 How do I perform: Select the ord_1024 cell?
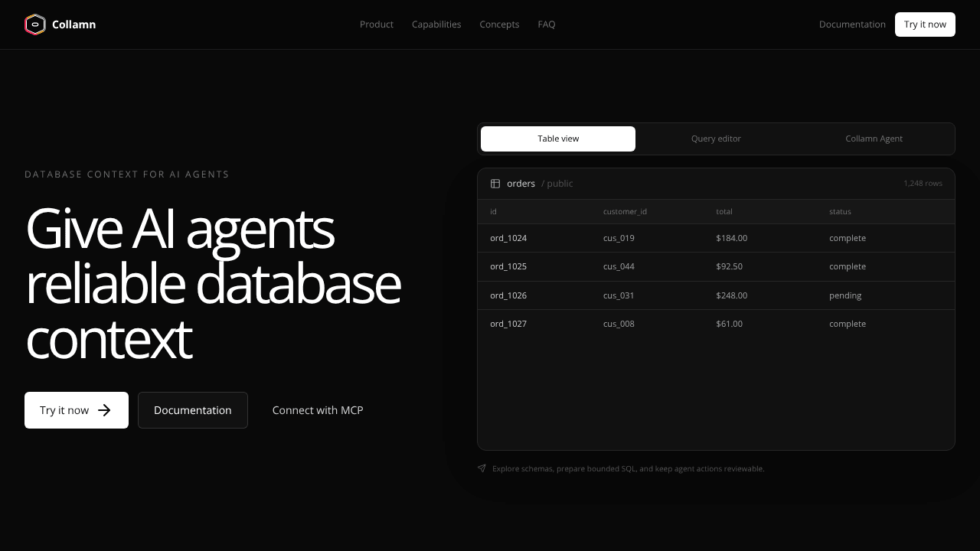[508, 238]
